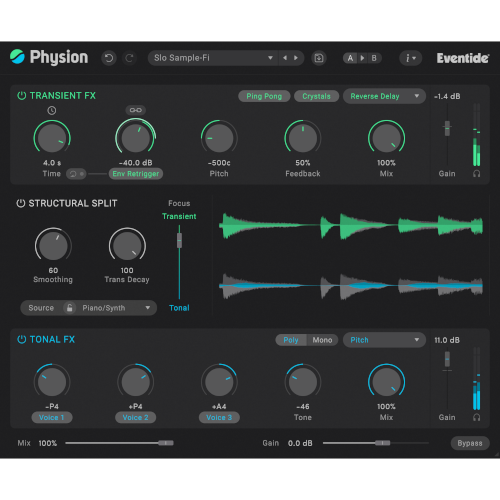Click the 4.0 s time value

(52, 163)
